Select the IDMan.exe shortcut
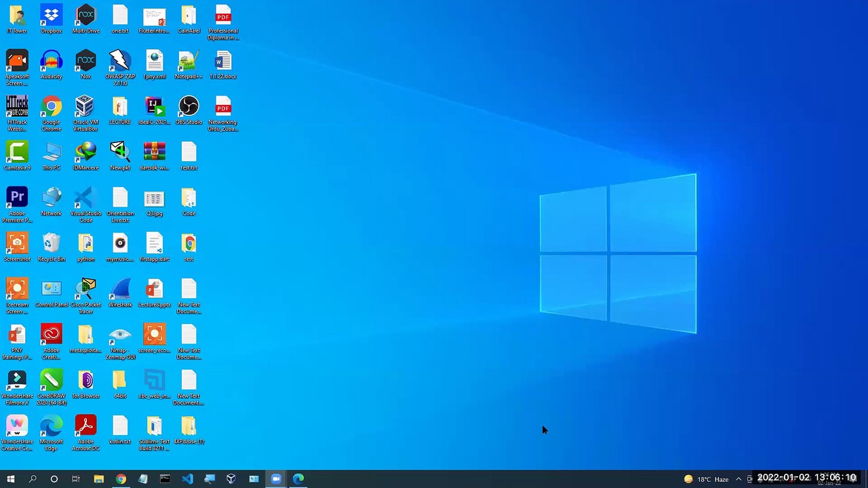 [x=85, y=156]
